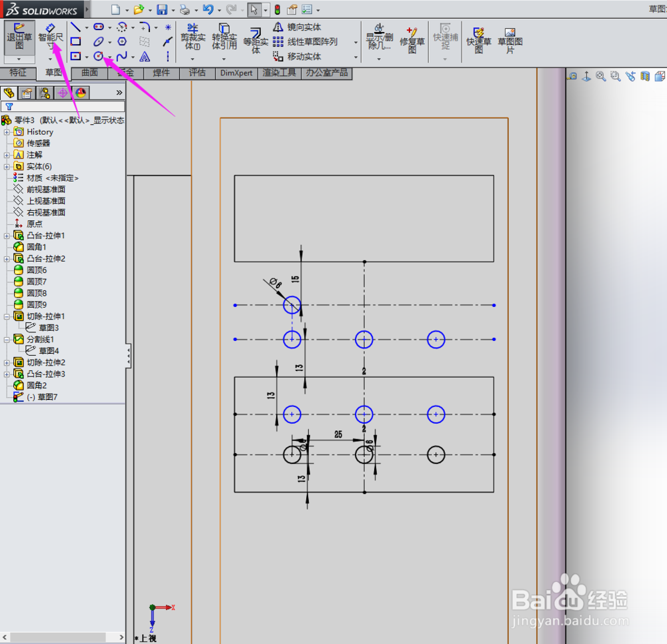Click Repair Sketch (修复草图)

tap(412, 40)
